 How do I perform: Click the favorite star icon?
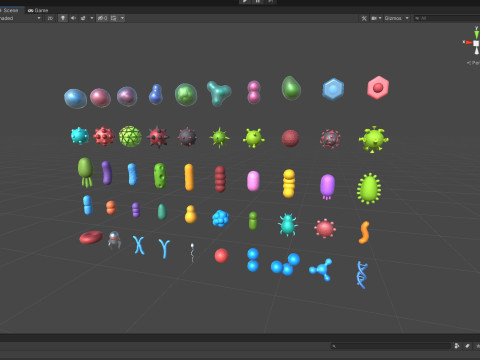pyautogui.click(x=478, y=346)
